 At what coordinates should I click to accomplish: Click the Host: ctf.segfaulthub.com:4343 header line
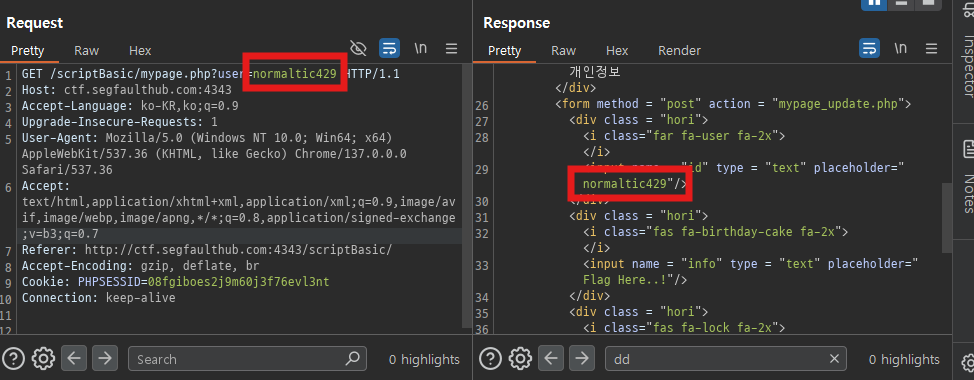pos(127,90)
